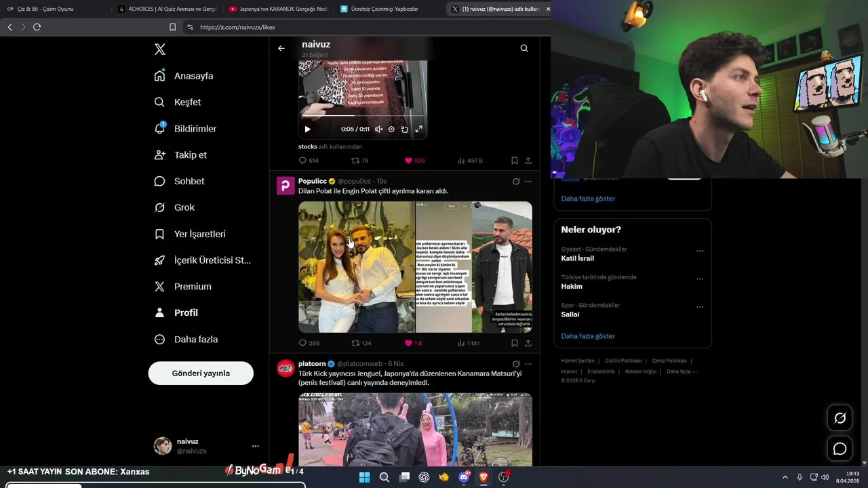
Task: Open platcorn profile avatar
Action: pos(285,368)
